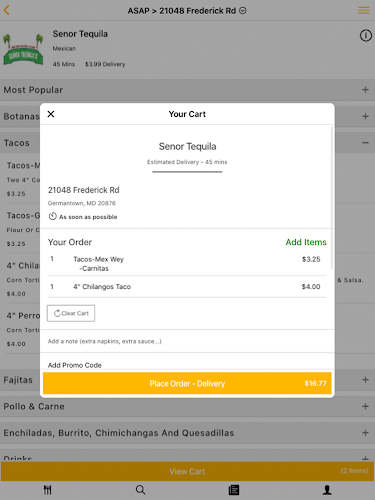Viewport: 375px width, 500px height.
Task: Open the hamburger menu icon
Action: point(363,10)
